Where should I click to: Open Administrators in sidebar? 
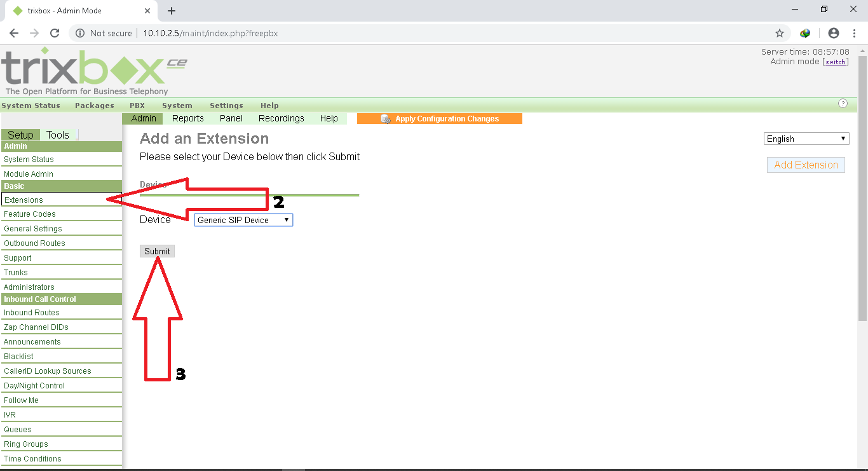click(61, 287)
